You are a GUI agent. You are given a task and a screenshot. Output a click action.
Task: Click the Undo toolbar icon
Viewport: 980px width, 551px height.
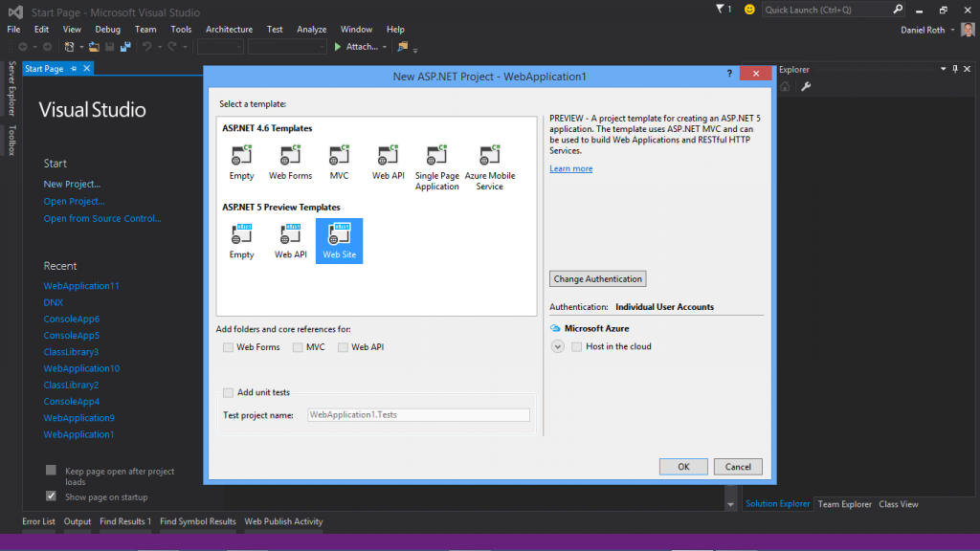pos(146,47)
